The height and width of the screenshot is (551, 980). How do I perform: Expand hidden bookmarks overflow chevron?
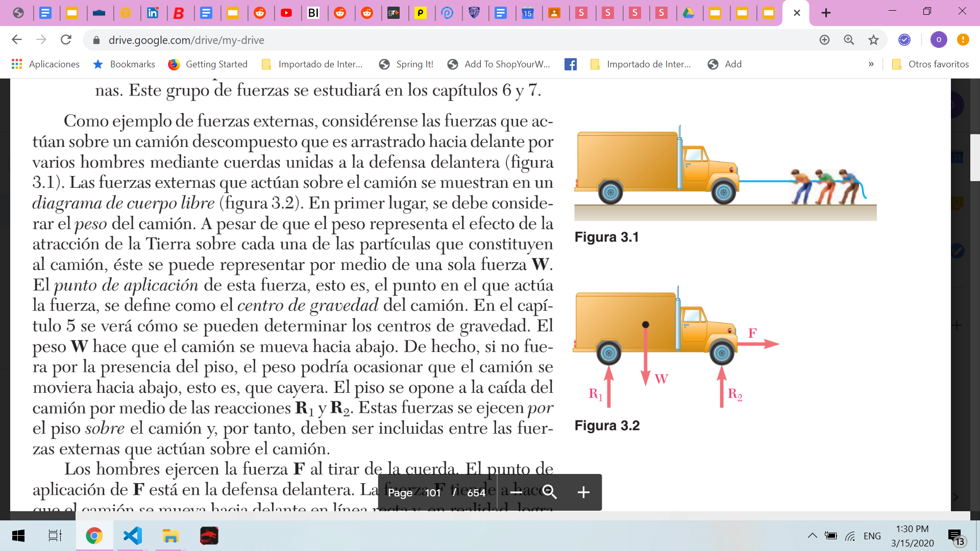point(871,64)
